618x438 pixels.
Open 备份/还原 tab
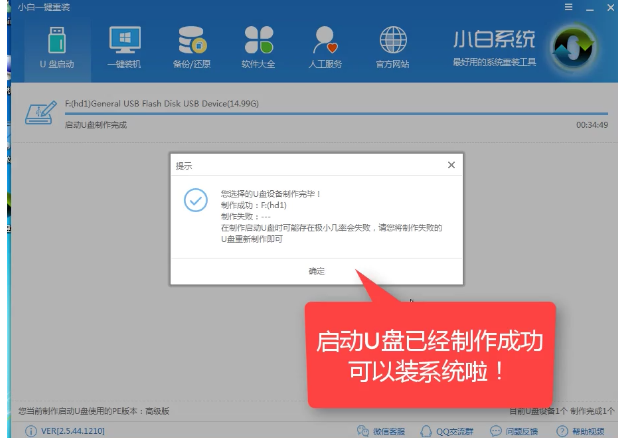(192, 48)
